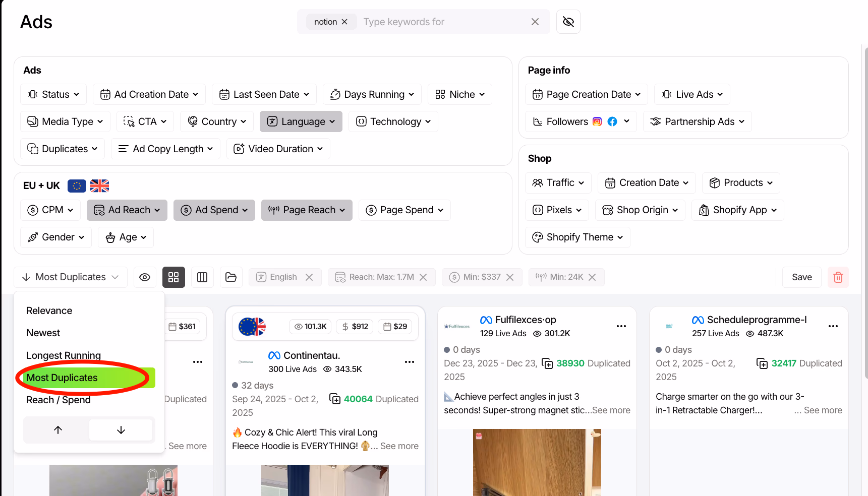Viewport: 868px width, 496px height.
Task: Open the Live Ads filter
Action: [x=692, y=94]
